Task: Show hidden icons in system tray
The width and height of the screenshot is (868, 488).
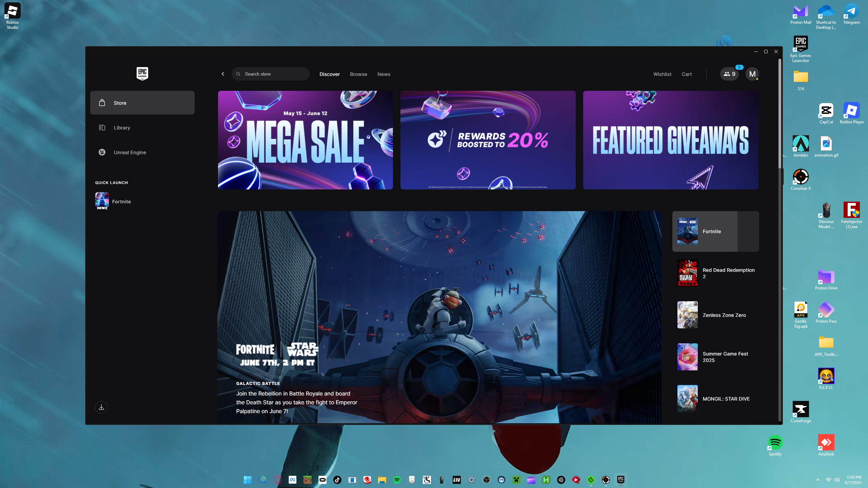Action: coord(817,480)
